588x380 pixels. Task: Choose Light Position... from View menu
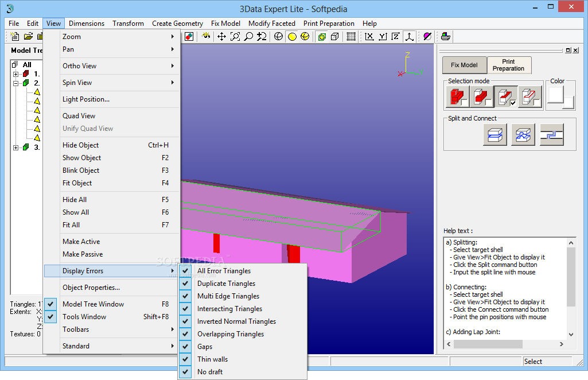[111, 99]
